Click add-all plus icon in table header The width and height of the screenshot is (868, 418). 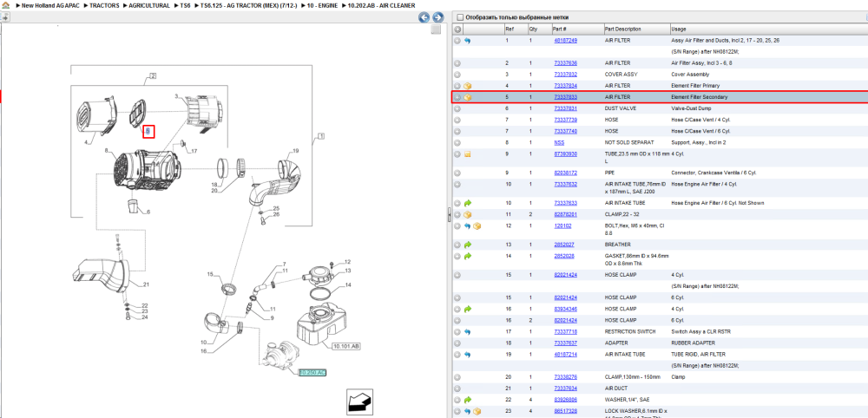click(457, 29)
